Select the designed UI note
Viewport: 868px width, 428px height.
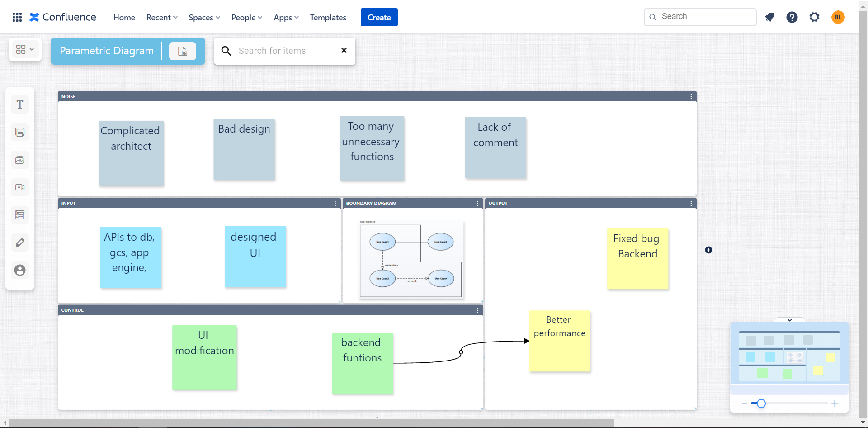[255, 257]
